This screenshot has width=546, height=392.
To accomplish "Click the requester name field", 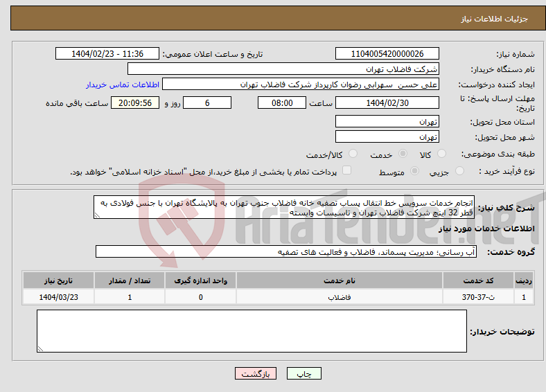I will tap(301, 84).
